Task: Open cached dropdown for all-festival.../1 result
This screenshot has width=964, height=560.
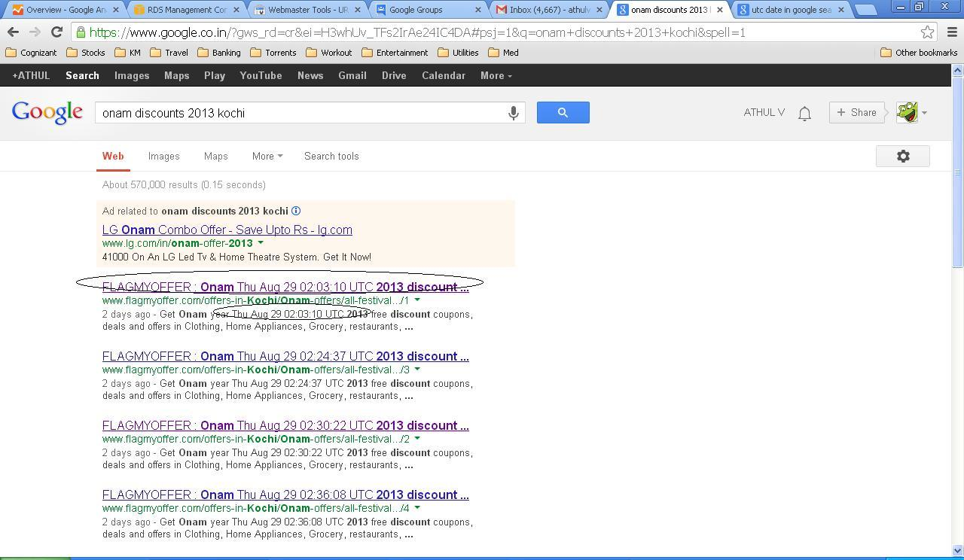Action: coord(417,300)
